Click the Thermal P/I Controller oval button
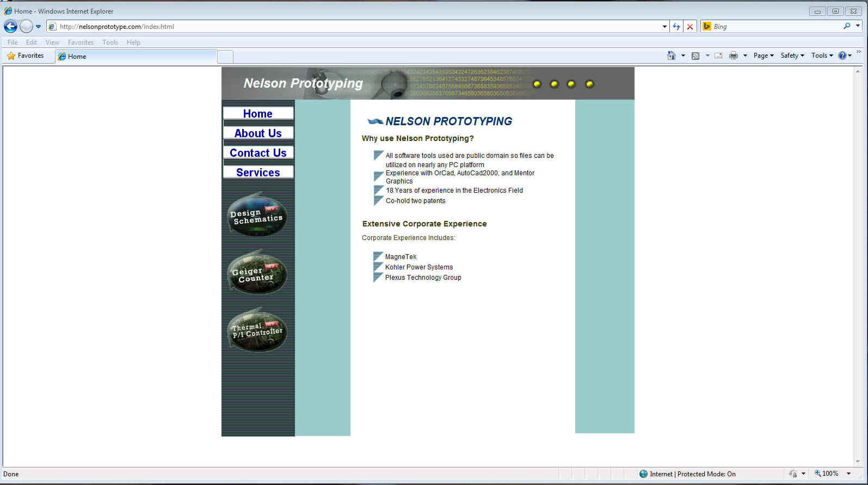Image resolution: width=868 pixels, height=485 pixels. pos(257,330)
